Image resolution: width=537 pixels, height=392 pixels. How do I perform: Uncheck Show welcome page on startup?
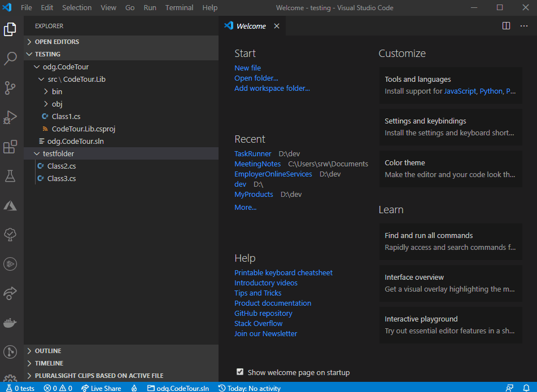click(x=240, y=372)
